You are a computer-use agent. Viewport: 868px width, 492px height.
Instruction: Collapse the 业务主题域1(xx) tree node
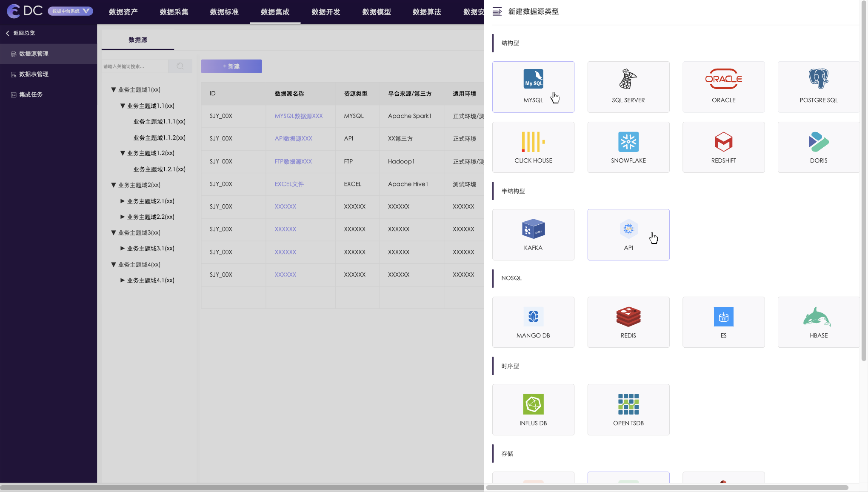114,90
